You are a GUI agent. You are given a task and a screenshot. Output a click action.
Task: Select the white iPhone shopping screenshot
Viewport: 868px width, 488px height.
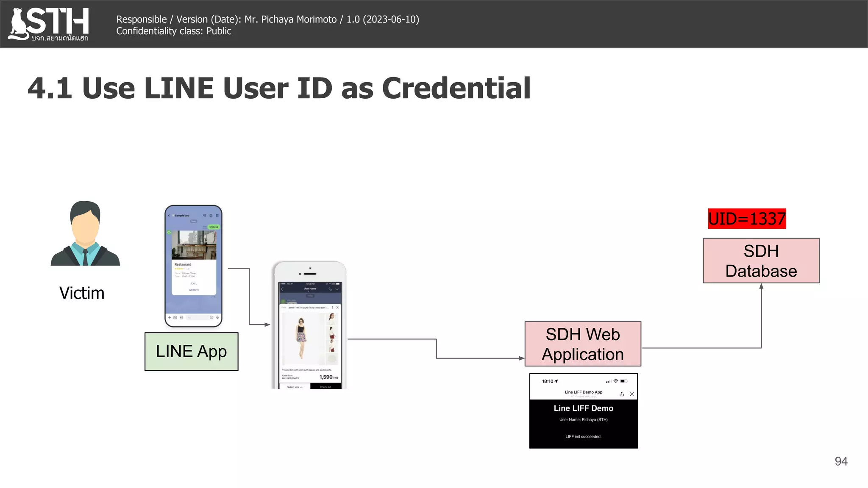(310, 325)
